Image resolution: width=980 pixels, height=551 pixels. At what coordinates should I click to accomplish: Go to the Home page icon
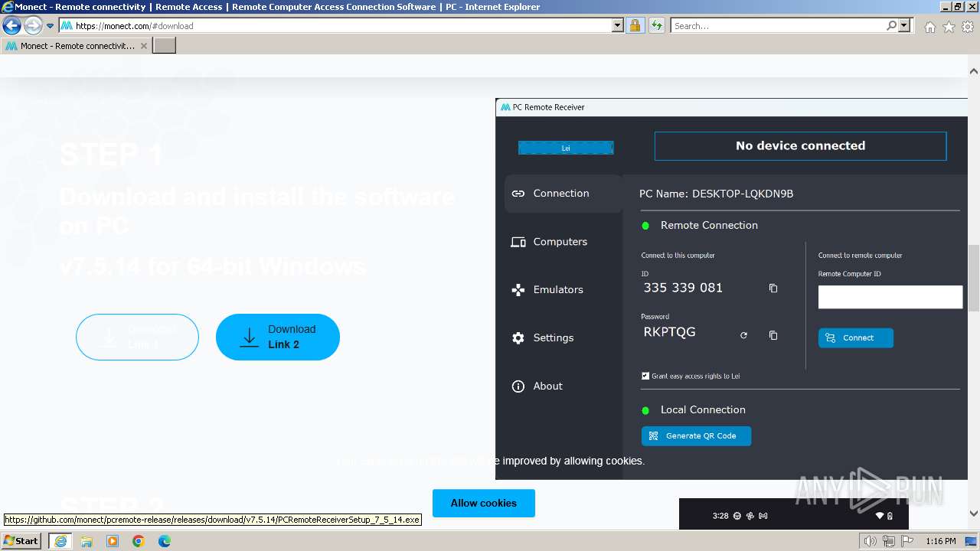[929, 27]
